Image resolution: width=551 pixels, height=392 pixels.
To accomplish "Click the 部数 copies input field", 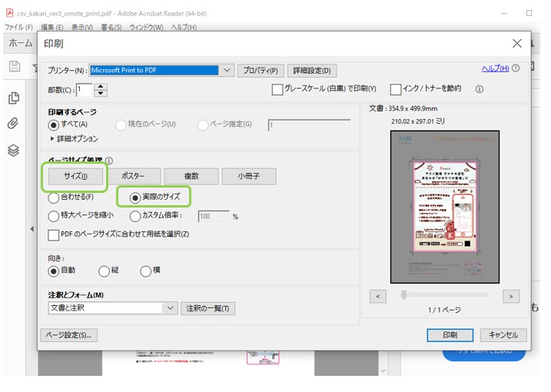I will (85, 90).
